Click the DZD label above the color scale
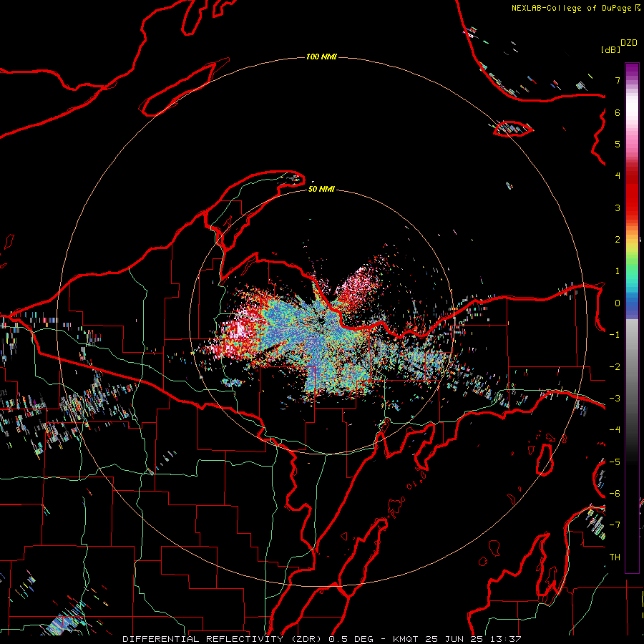644x644 pixels. (x=629, y=43)
